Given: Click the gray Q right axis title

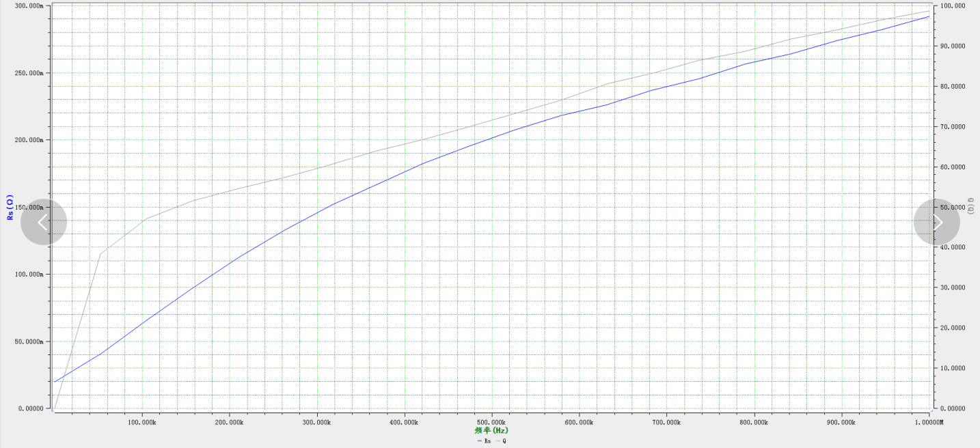Looking at the screenshot, I should point(970,207).
